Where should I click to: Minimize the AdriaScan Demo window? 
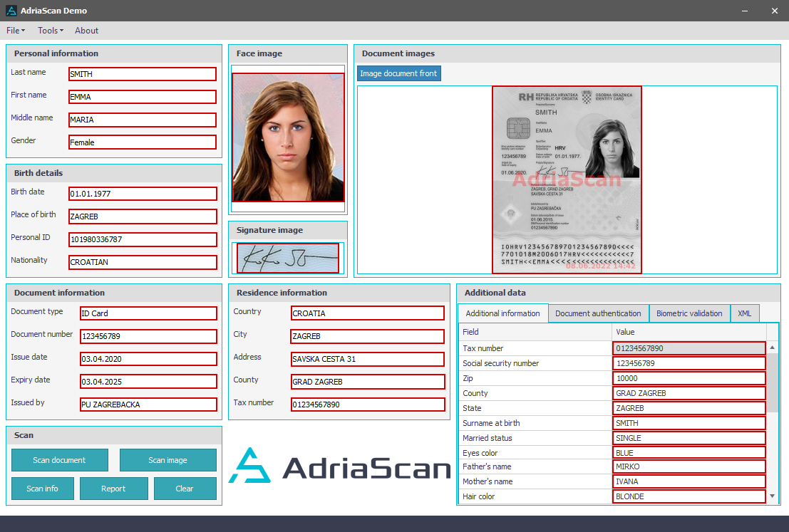point(745,11)
